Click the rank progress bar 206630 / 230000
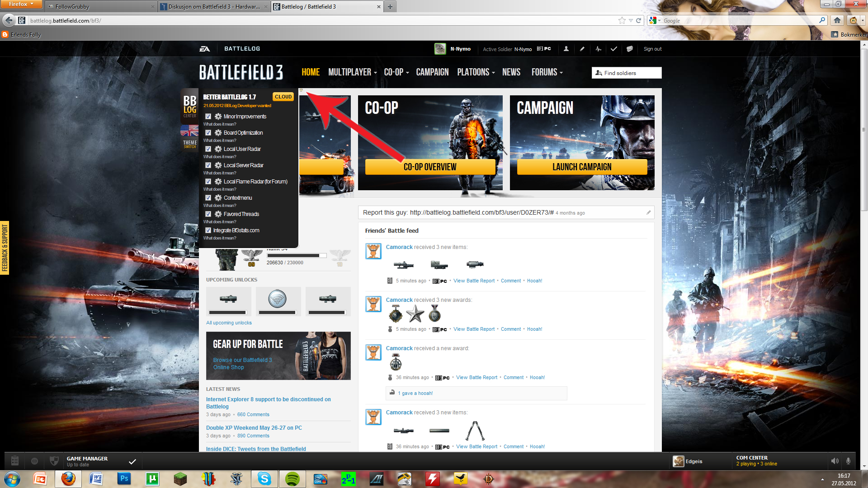 click(297, 256)
